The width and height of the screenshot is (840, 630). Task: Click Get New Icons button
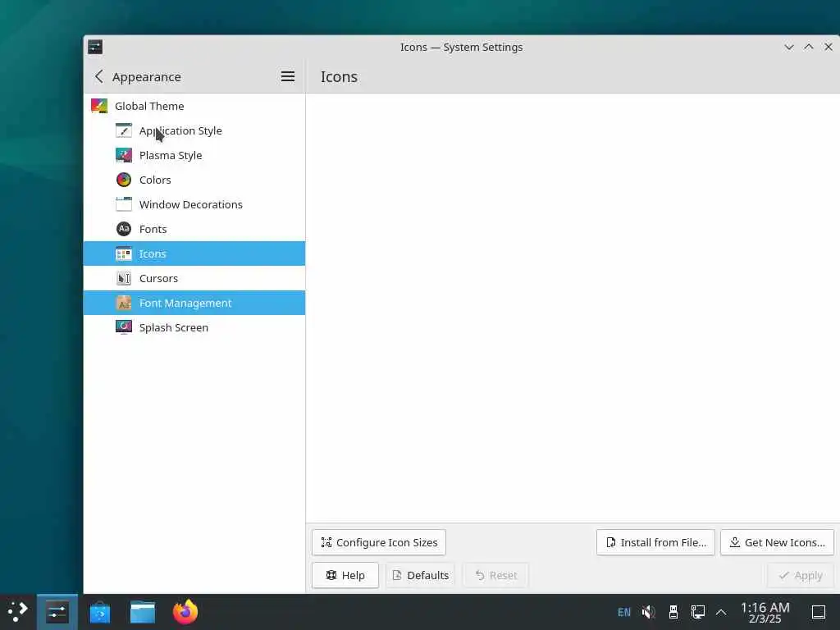778,543
